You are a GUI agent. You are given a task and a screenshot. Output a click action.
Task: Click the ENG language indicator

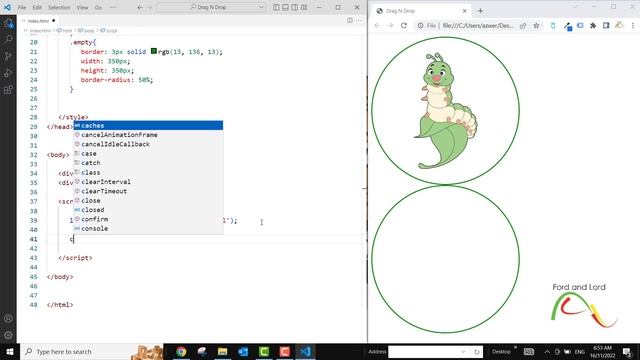[580, 351]
